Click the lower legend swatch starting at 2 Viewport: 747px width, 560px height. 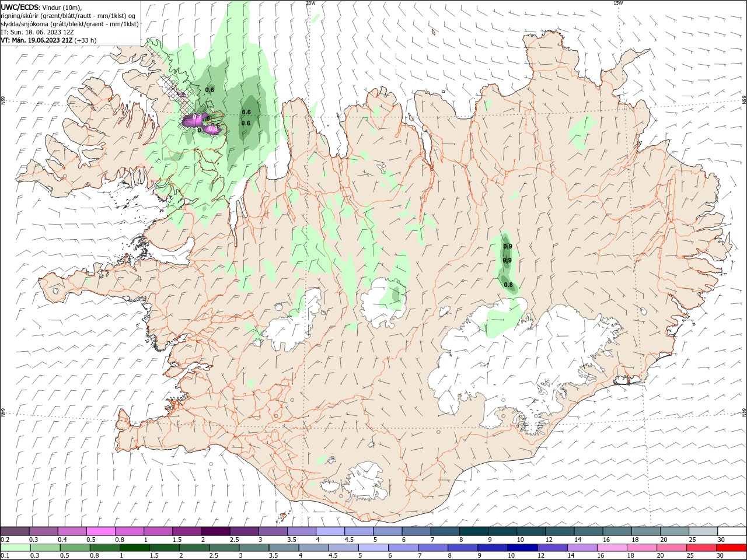(194, 548)
